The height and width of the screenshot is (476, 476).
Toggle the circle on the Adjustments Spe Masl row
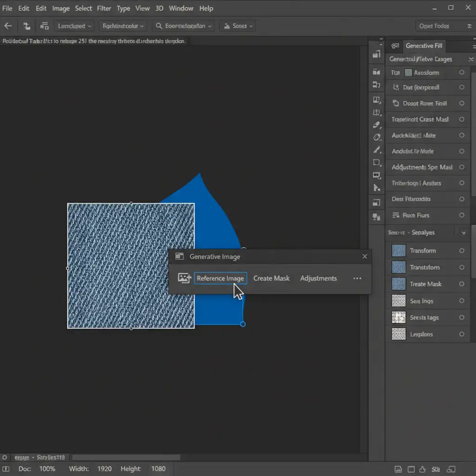tap(462, 167)
